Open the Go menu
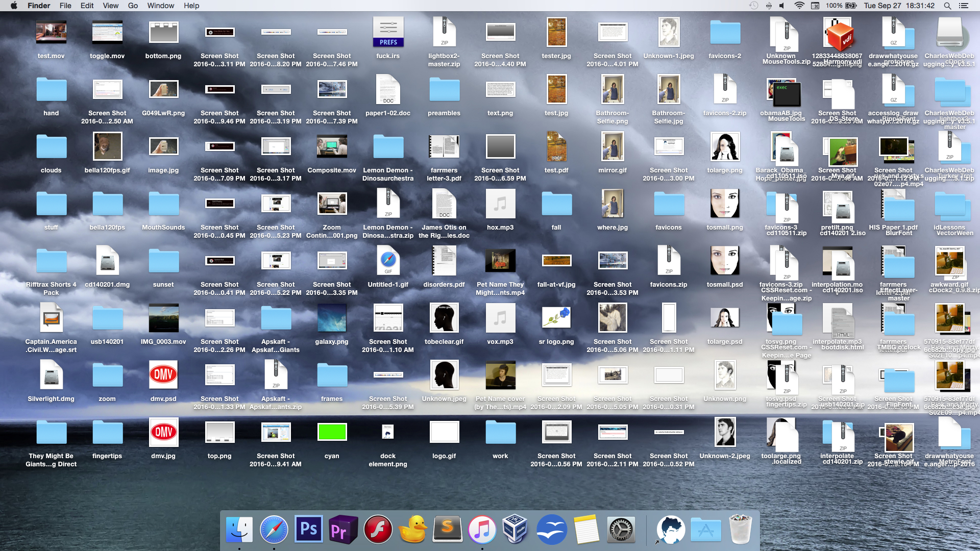This screenshot has width=980, height=551. click(x=133, y=6)
